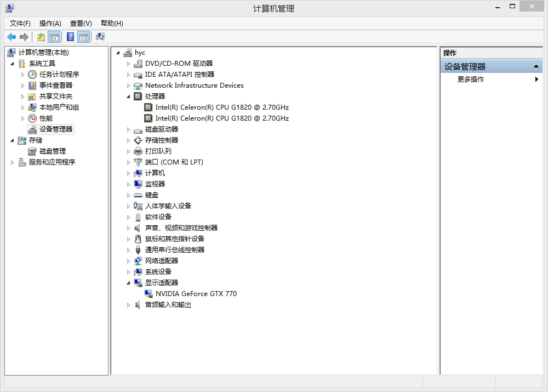
Task: Select the 软件设备 row
Action: [x=158, y=217]
